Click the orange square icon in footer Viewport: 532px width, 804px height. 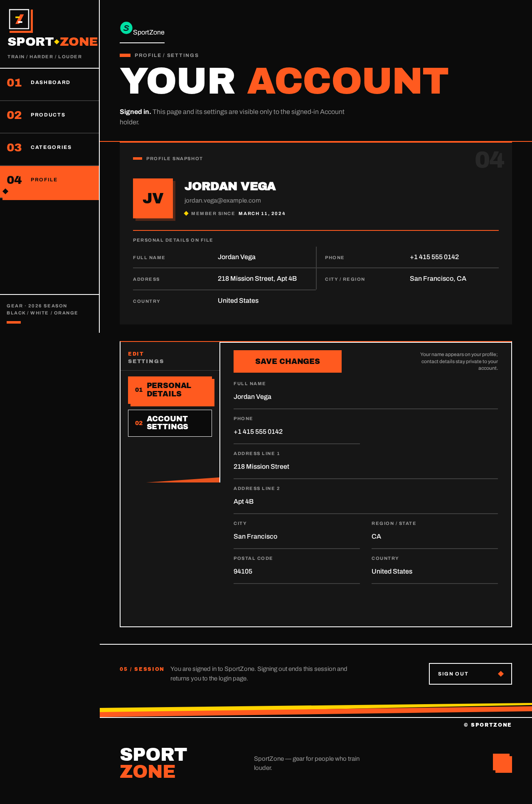click(502, 763)
